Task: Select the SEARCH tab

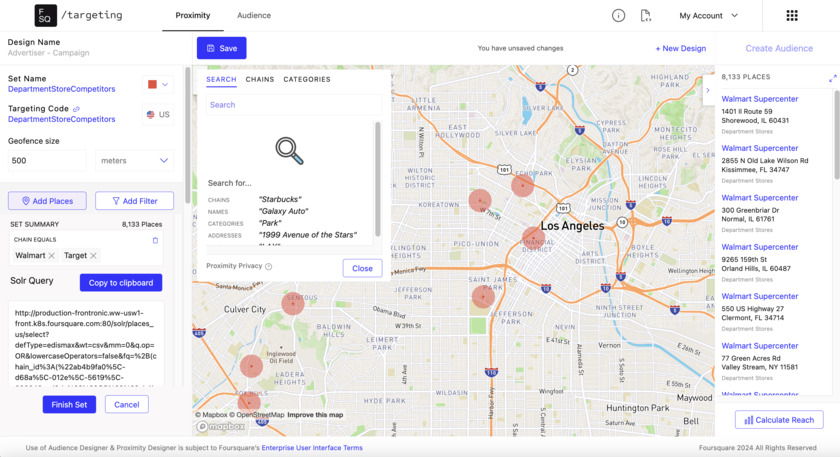Action: (x=221, y=79)
